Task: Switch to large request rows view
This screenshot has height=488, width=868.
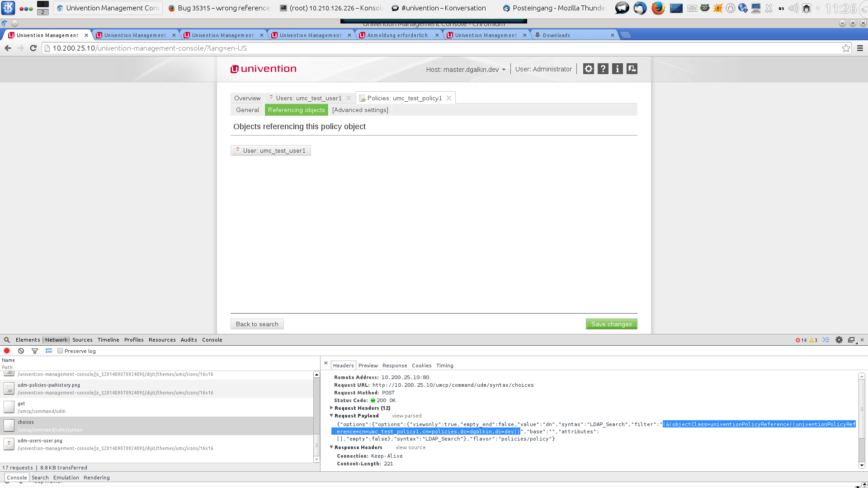Action: [x=49, y=351]
